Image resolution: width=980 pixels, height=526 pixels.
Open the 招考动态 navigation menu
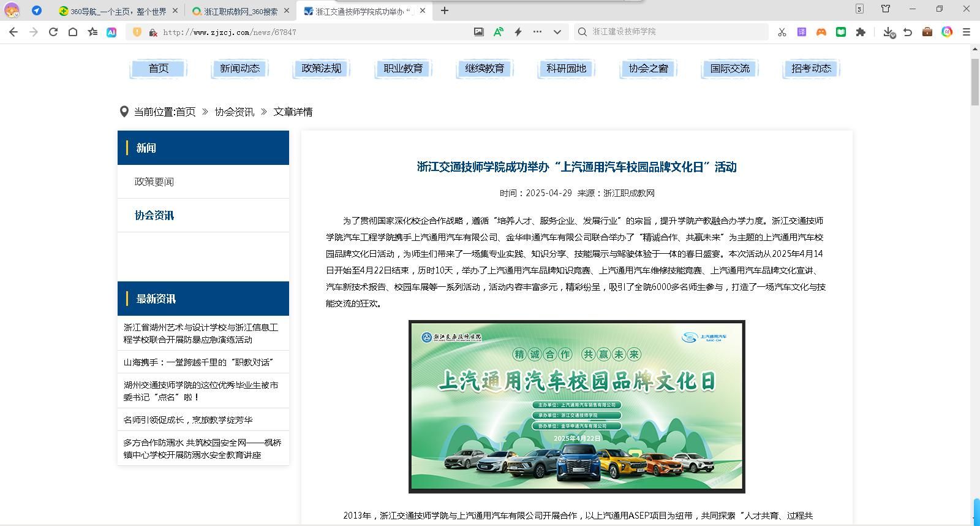pos(812,69)
